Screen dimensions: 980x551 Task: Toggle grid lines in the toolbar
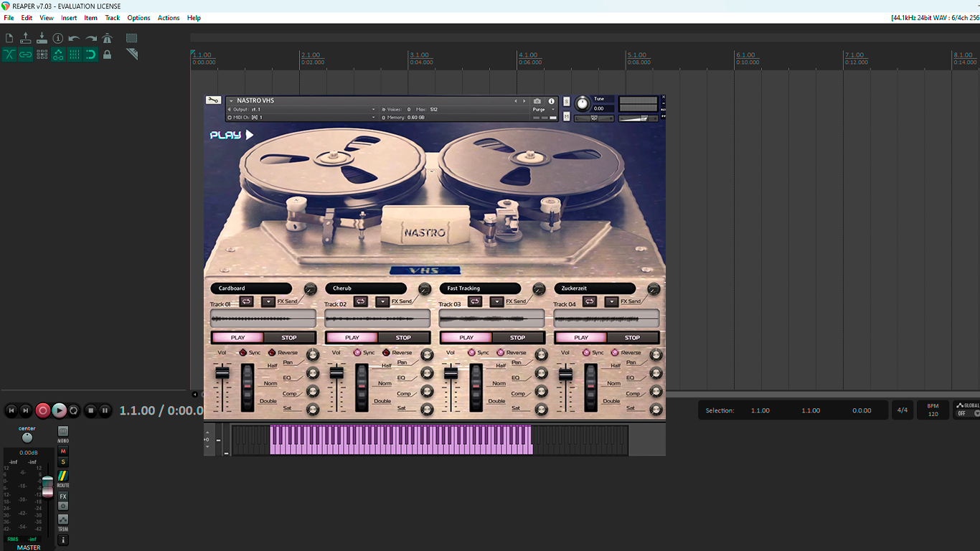75,54
